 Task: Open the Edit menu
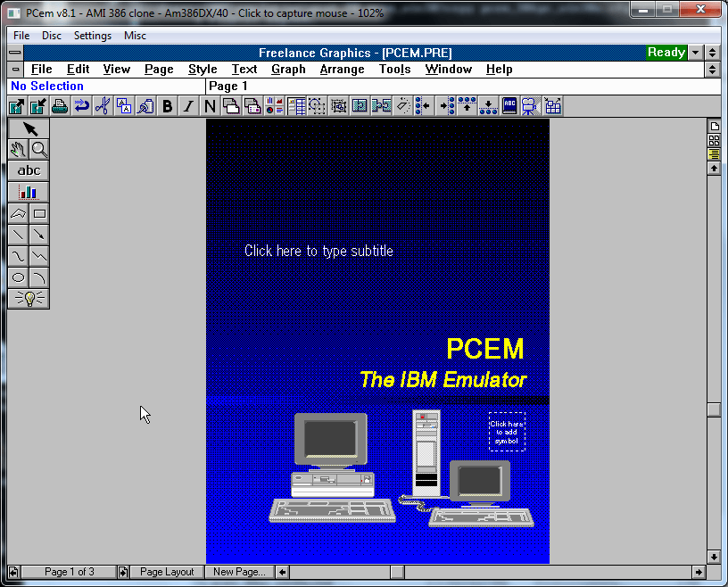78,70
